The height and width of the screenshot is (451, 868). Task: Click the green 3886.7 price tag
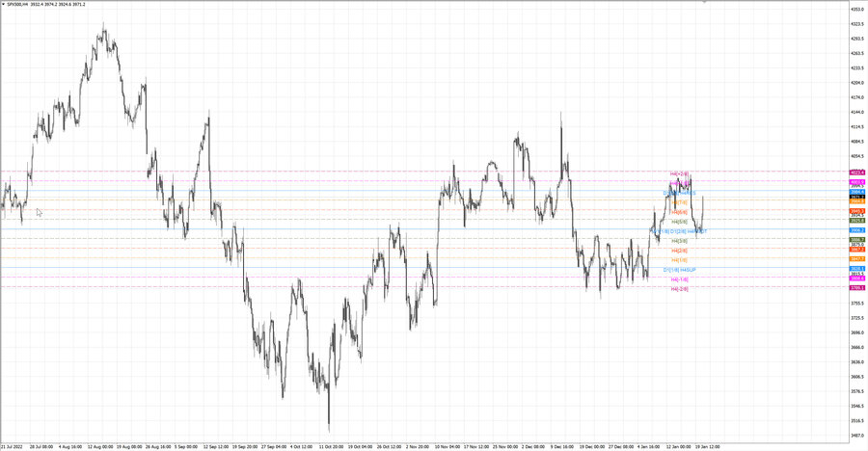(x=857, y=240)
